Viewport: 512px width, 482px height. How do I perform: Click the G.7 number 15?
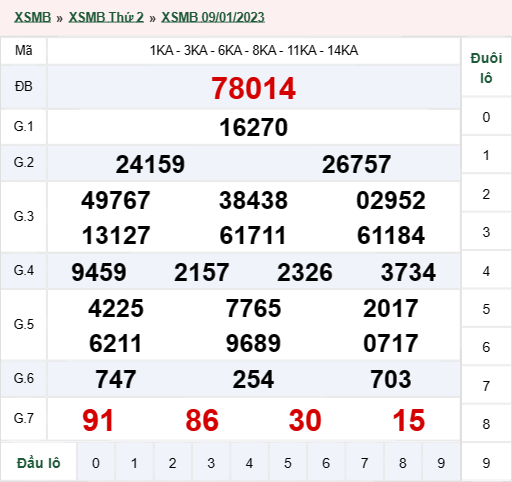(409, 420)
